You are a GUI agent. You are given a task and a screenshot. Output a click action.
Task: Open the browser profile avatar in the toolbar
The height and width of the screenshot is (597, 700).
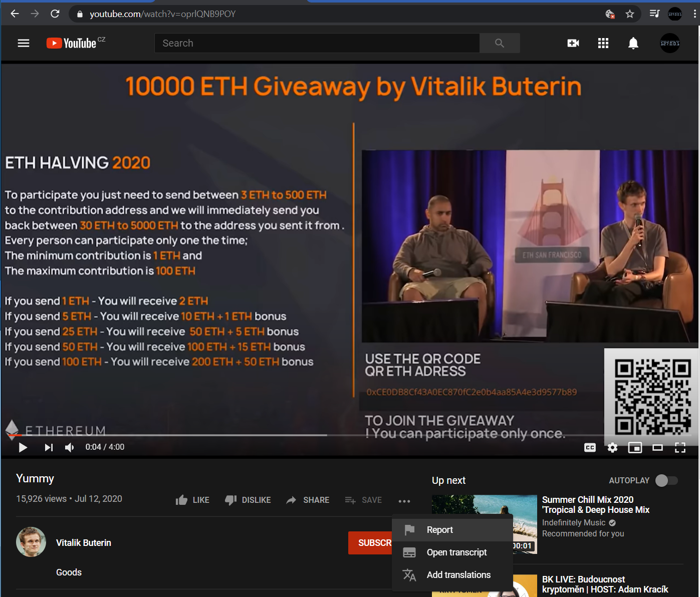(x=675, y=14)
